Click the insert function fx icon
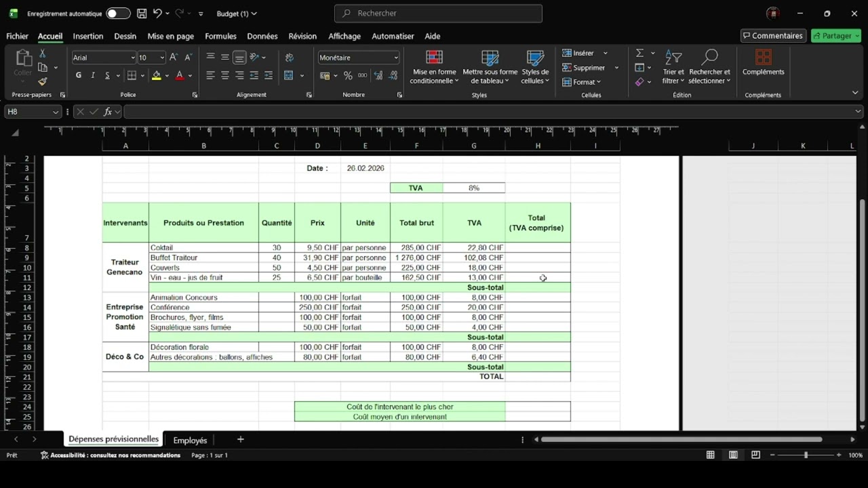Image resolution: width=868 pixels, height=488 pixels. point(108,112)
